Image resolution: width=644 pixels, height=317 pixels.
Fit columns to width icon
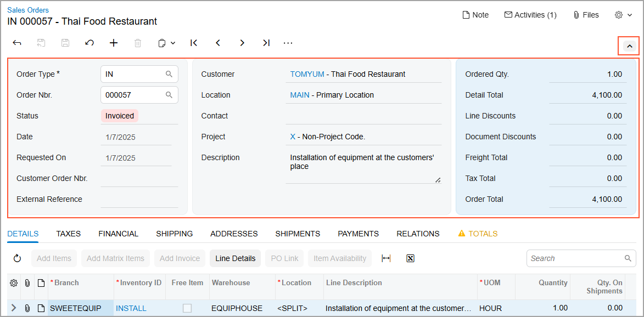coord(386,258)
